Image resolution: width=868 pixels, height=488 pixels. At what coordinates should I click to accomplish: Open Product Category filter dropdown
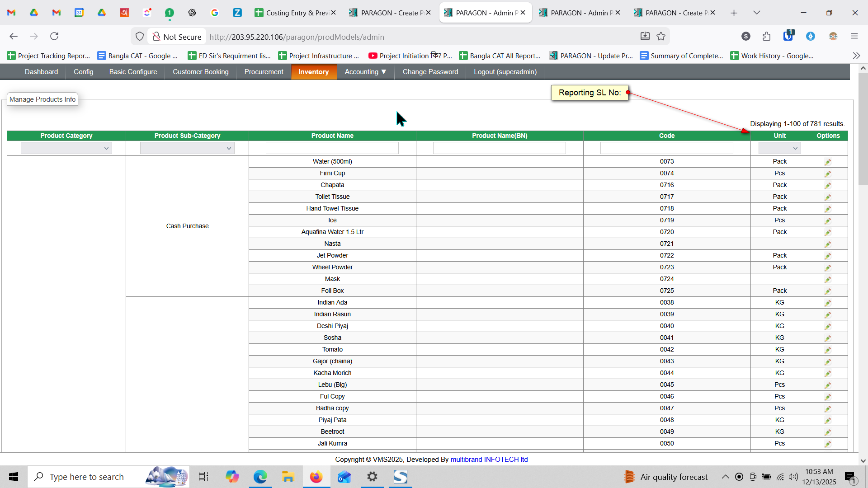pyautogui.click(x=66, y=148)
